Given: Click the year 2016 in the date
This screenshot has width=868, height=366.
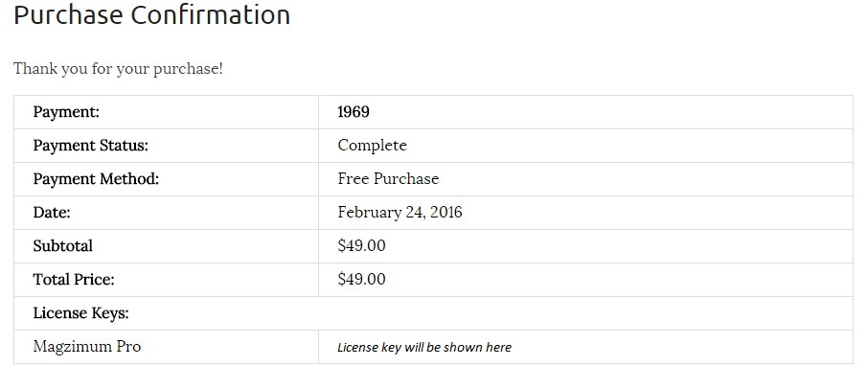Looking at the screenshot, I should click(446, 213).
